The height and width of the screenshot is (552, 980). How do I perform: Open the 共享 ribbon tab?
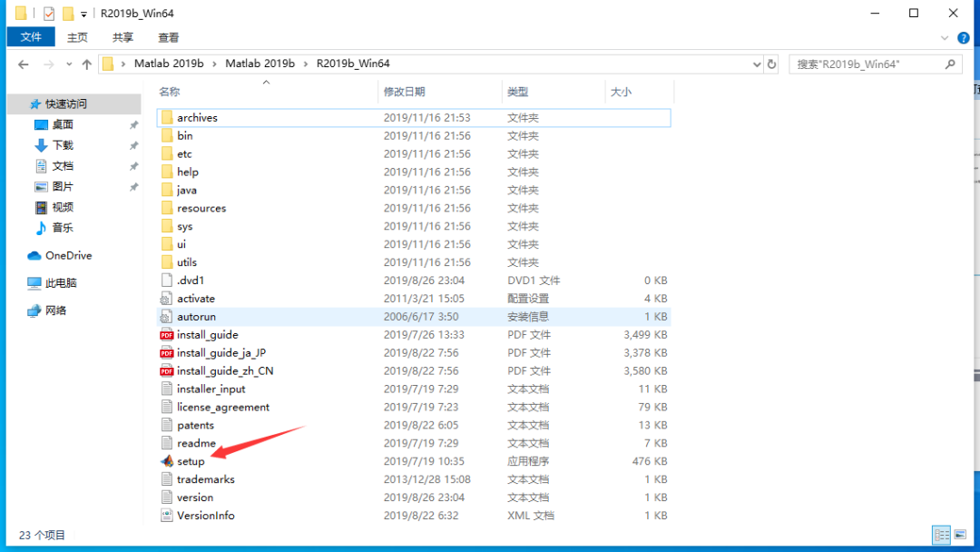pyautogui.click(x=123, y=37)
